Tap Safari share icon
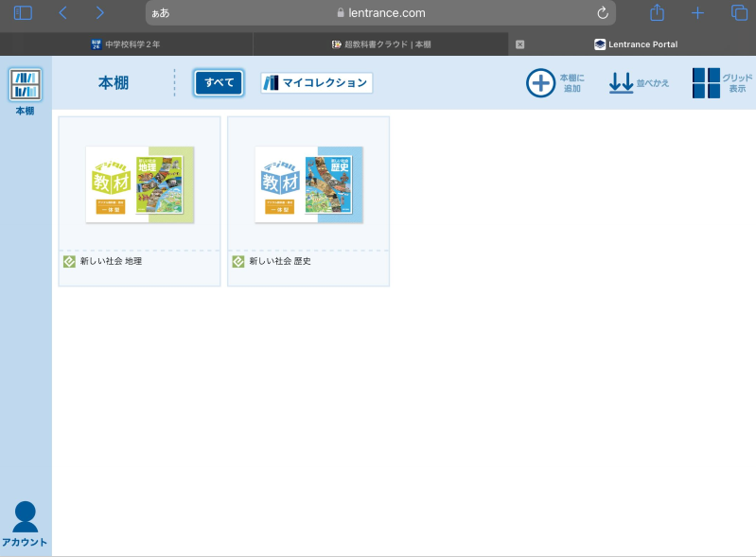The width and height of the screenshot is (756, 557). 658,13
